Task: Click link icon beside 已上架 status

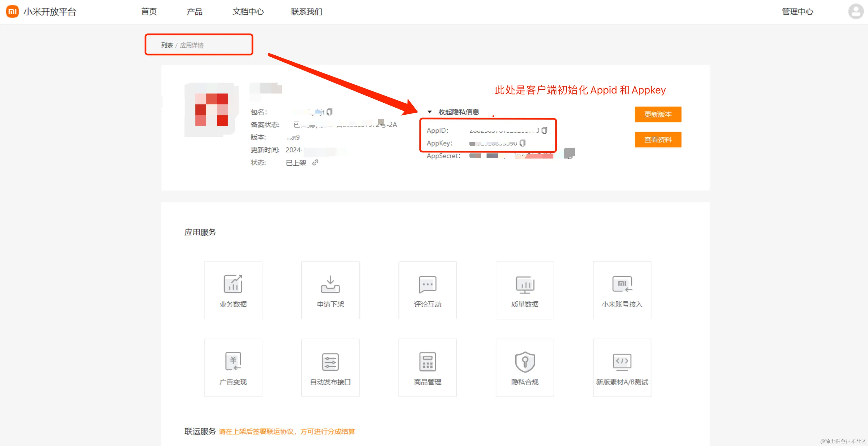Action: click(x=315, y=163)
